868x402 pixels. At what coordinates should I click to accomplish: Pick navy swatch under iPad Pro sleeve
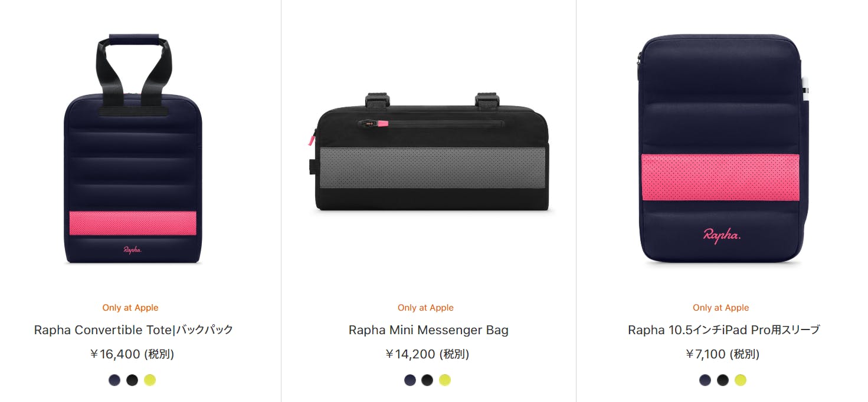(x=705, y=380)
